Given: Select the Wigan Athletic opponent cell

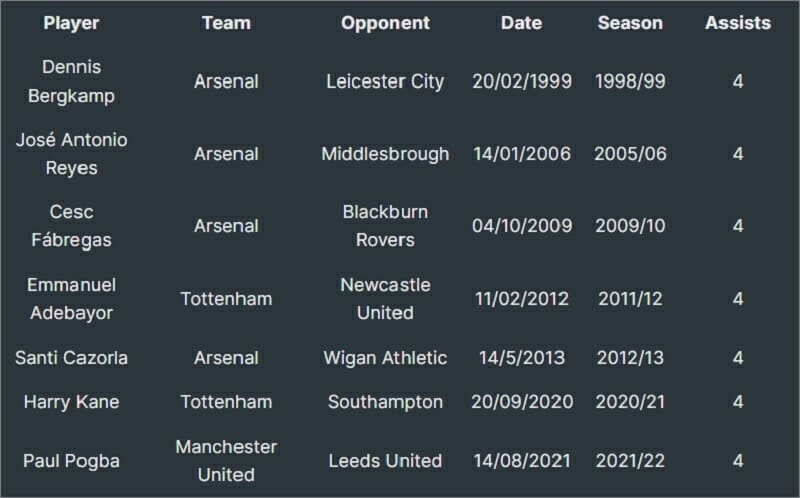Looking at the screenshot, I should click(x=385, y=358).
